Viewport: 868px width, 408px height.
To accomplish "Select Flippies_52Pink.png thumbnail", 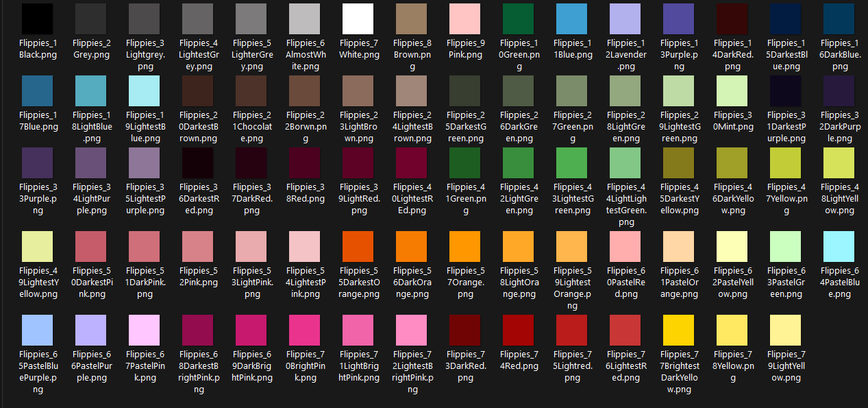I will (198, 246).
